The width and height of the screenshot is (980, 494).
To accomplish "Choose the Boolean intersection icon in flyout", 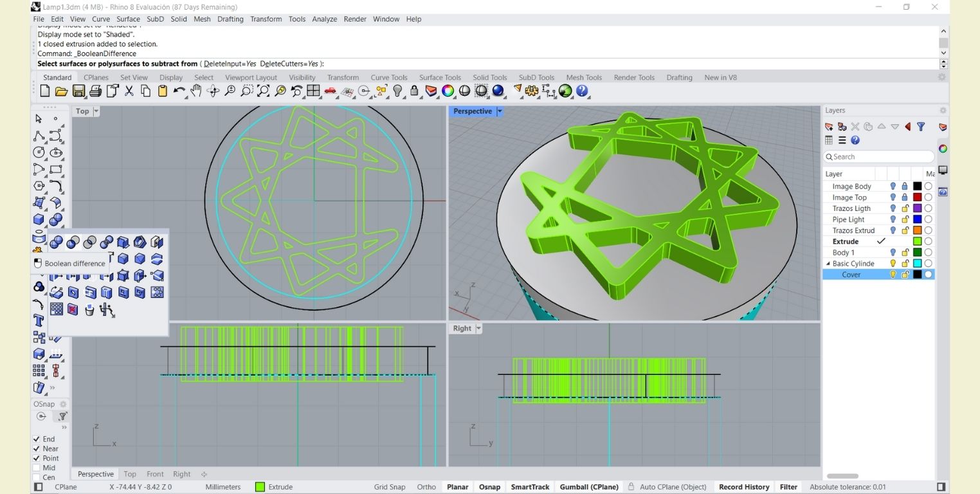I will (90, 242).
